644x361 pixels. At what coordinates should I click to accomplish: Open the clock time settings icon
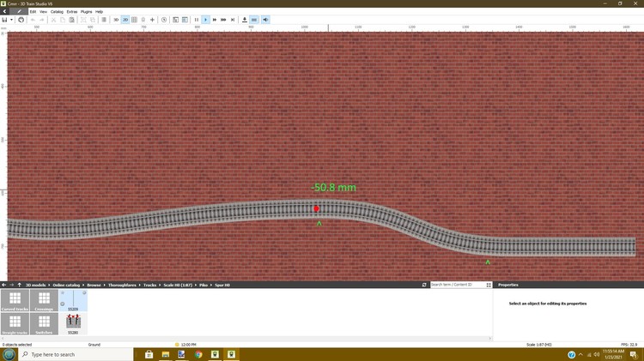click(164, 20)
